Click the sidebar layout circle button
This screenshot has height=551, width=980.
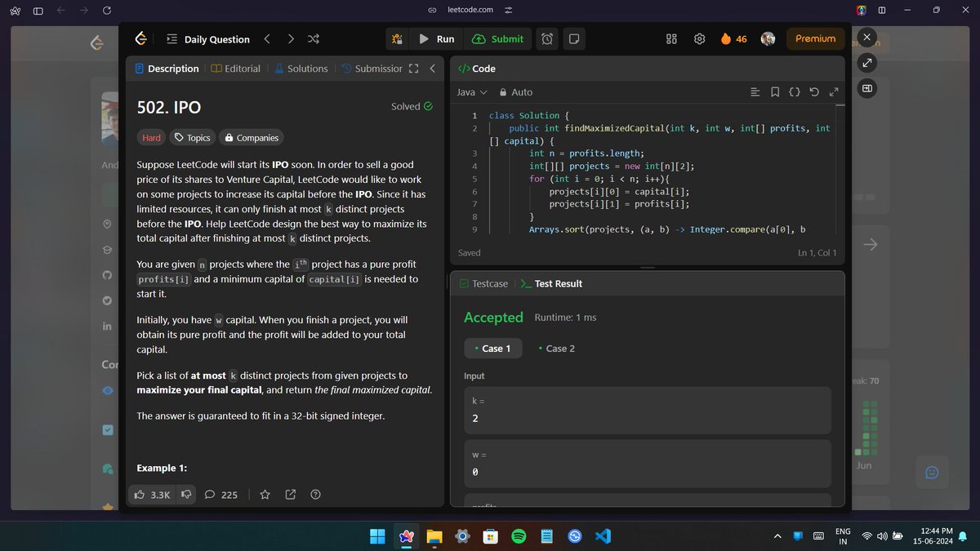[x=867, y=88]
